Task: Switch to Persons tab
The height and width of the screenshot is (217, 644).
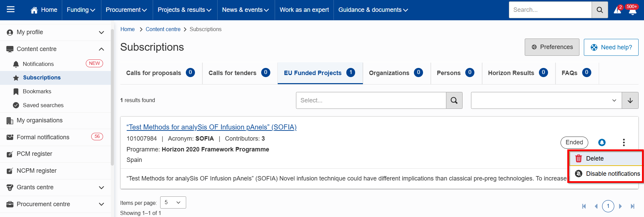Action: (x=456, y=73)
